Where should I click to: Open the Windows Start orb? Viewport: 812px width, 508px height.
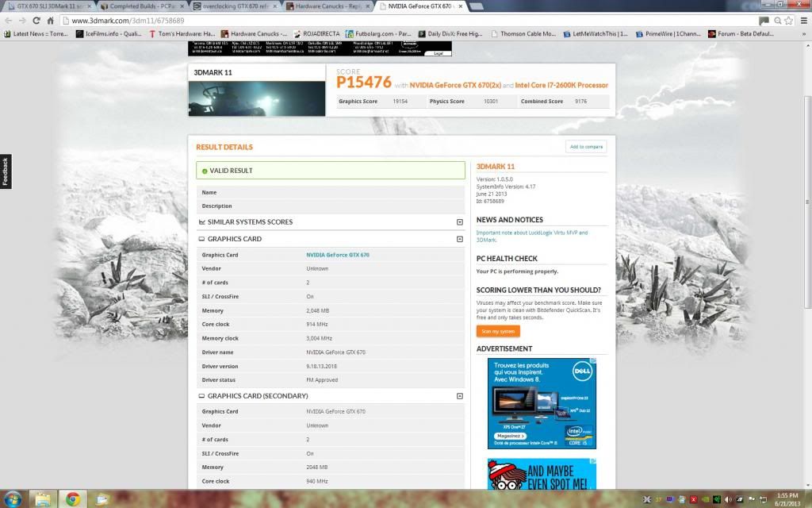point(13,499)
